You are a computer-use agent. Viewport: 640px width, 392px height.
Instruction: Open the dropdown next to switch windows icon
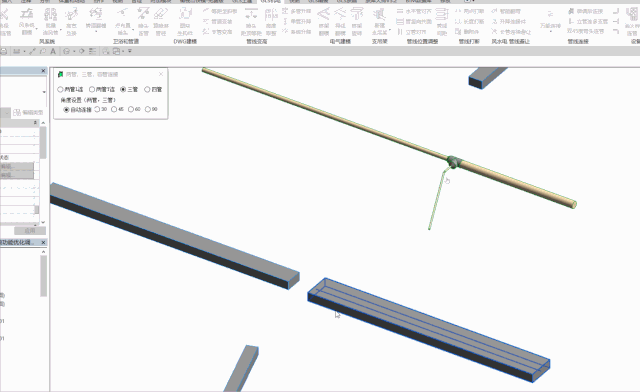tap(123, 51)
